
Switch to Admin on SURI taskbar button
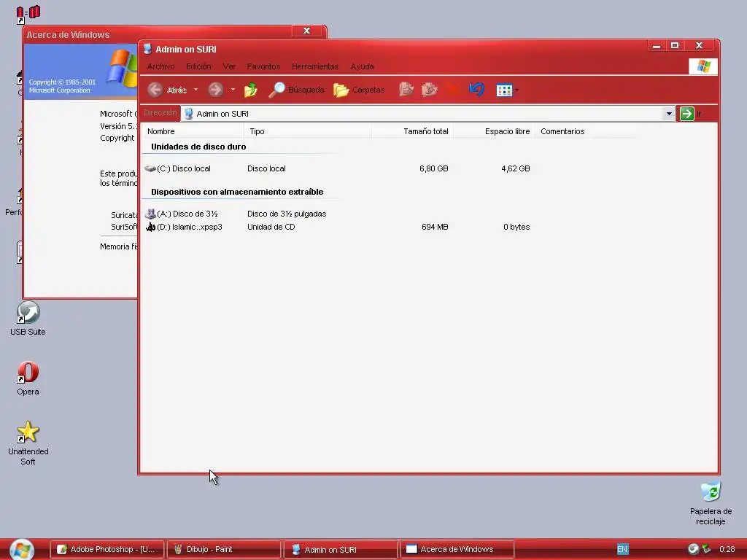pyautogui.click(x=341, y=549)
